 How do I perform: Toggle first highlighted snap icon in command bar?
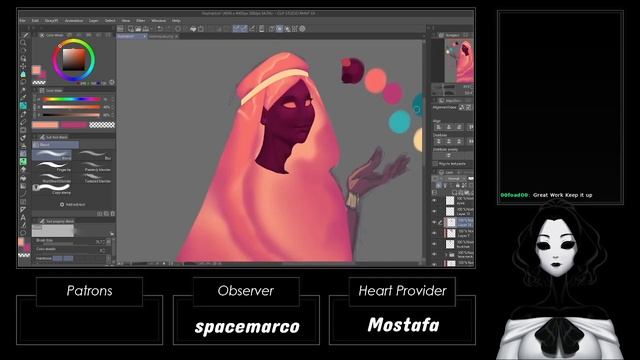[x=236, y=29]
